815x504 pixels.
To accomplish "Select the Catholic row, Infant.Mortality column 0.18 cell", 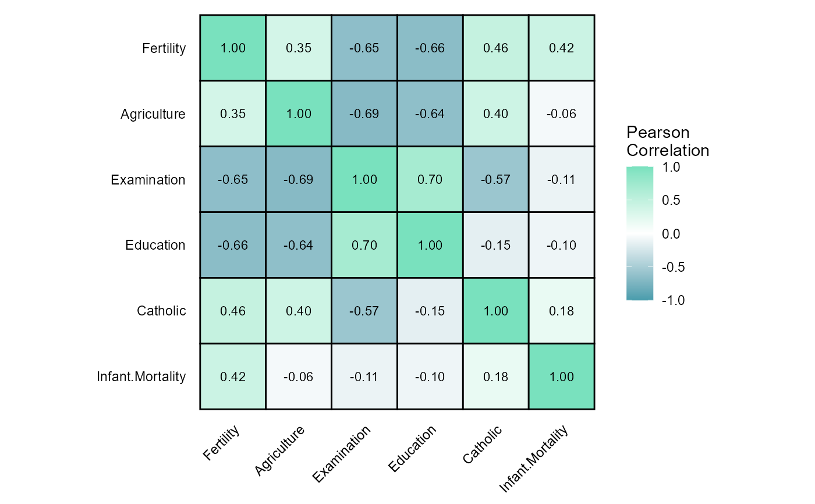I will tap(562, 311).
